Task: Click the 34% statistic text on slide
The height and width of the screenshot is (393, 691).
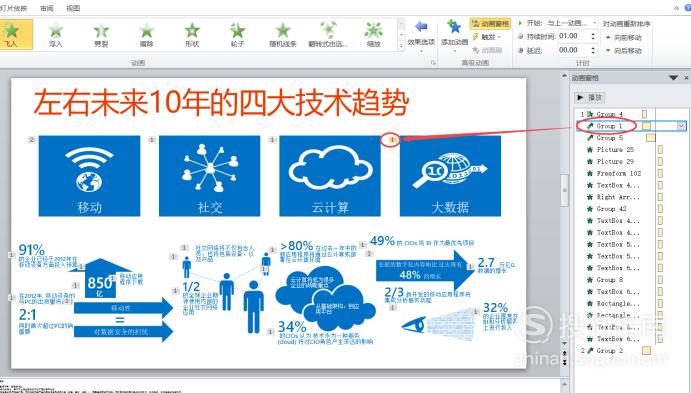Action: (292, 327)
